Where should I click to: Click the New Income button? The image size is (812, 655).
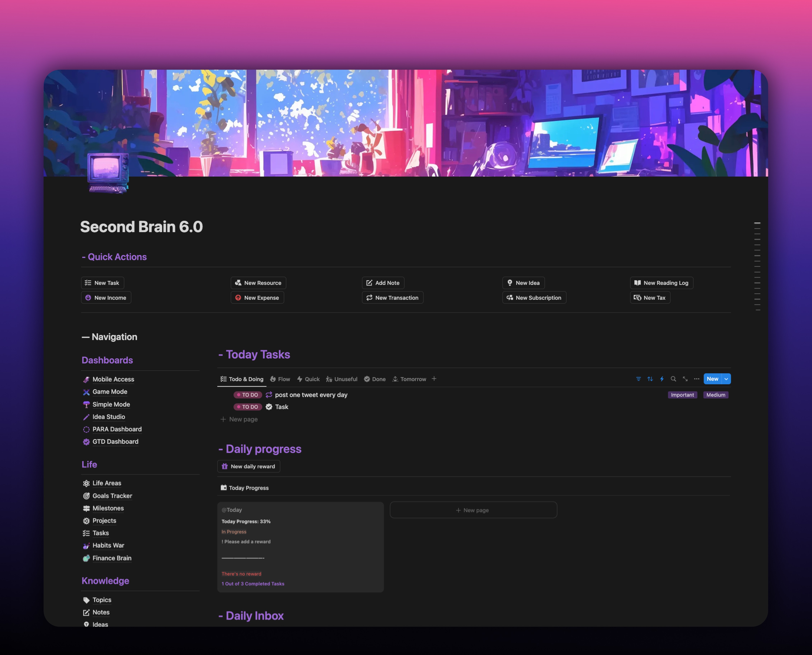pos(106,297)
